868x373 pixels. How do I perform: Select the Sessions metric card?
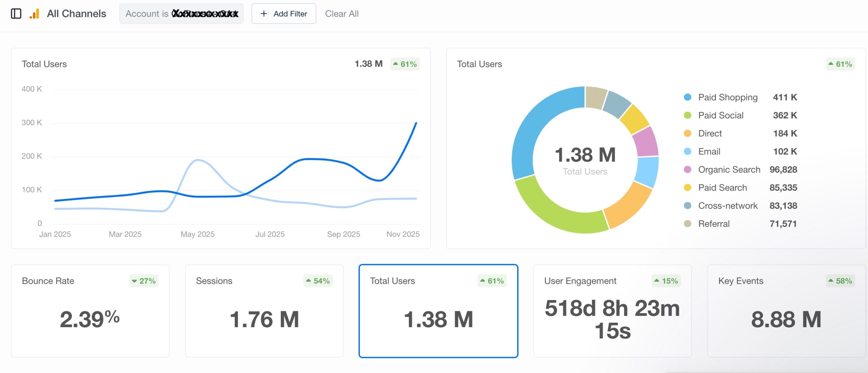click(x=264, y=311)
